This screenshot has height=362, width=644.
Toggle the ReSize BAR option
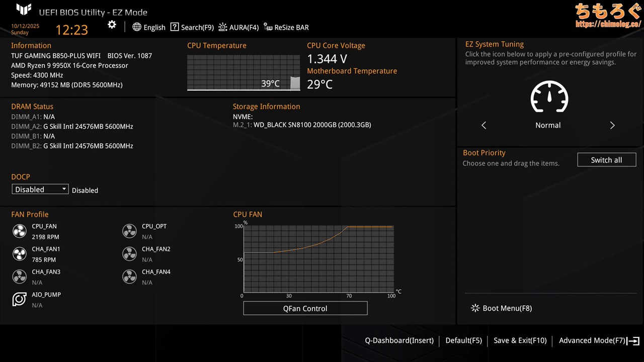286,27
